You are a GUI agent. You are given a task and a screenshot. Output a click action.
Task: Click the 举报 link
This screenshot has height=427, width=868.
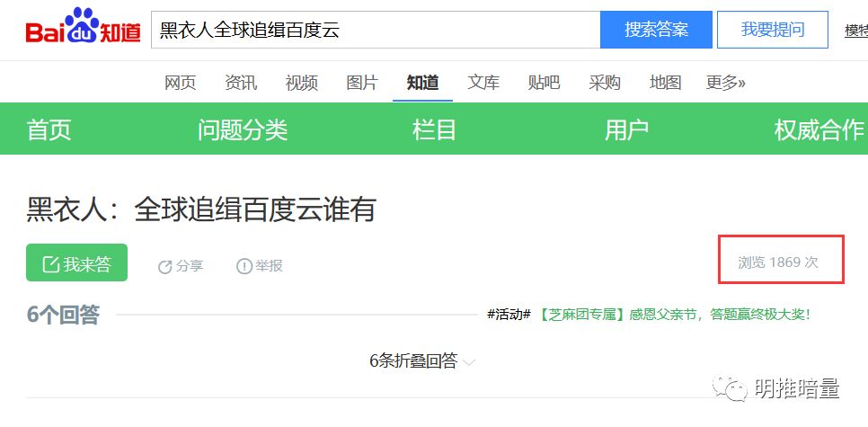[269, 266]
